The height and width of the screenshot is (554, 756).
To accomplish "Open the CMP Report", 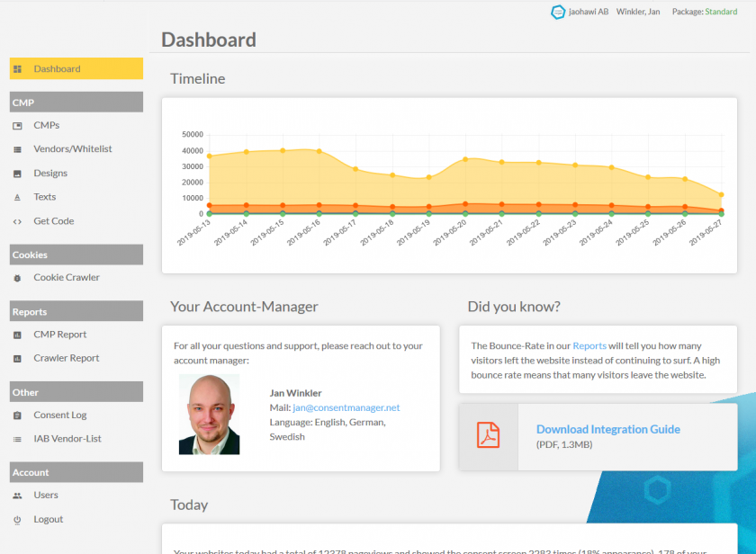I will point(59,335).
